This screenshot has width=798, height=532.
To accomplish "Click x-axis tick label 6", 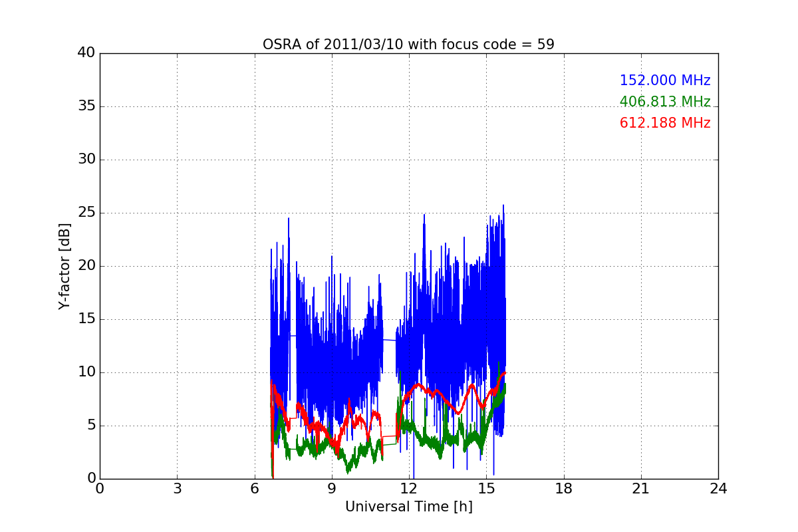I will (x=255, y=488).
